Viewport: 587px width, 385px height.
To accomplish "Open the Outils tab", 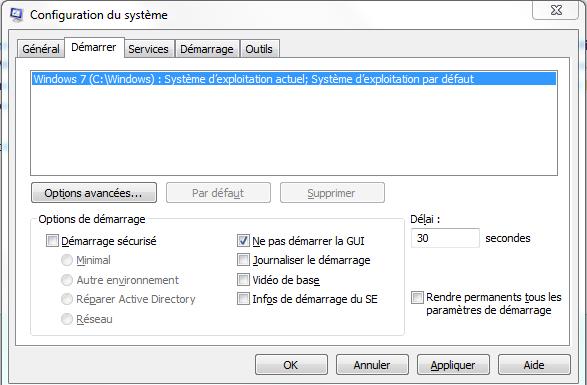I will click(259, 49).
